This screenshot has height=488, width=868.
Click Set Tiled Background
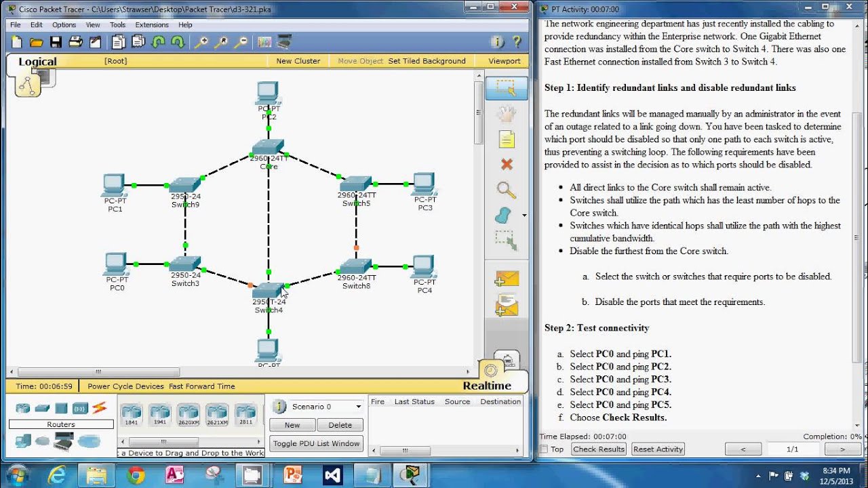(x=427, y=61)
